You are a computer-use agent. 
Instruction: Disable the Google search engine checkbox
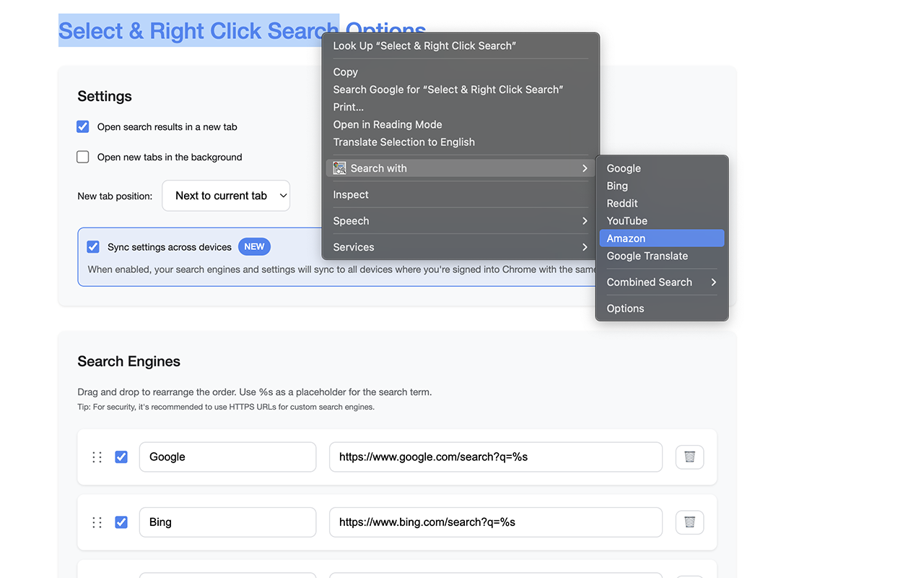(x=121, y=457)
